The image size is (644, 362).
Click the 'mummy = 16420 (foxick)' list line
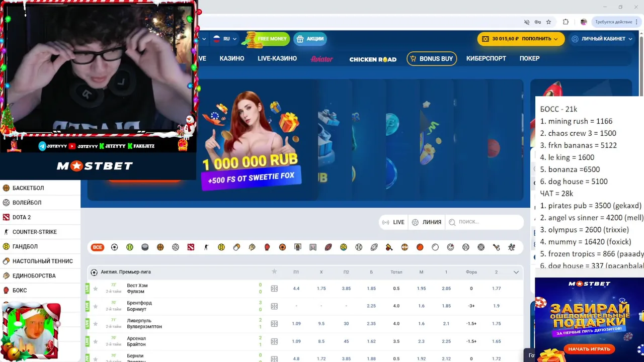point(585,242)
